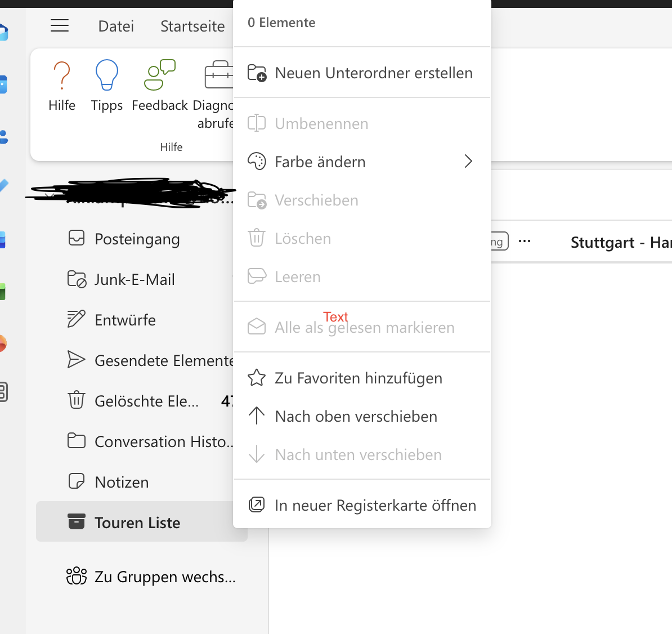Viewport: 672px width, 634px height.
Task: Click the Stuttgart message subject heading
Action: 621,243
